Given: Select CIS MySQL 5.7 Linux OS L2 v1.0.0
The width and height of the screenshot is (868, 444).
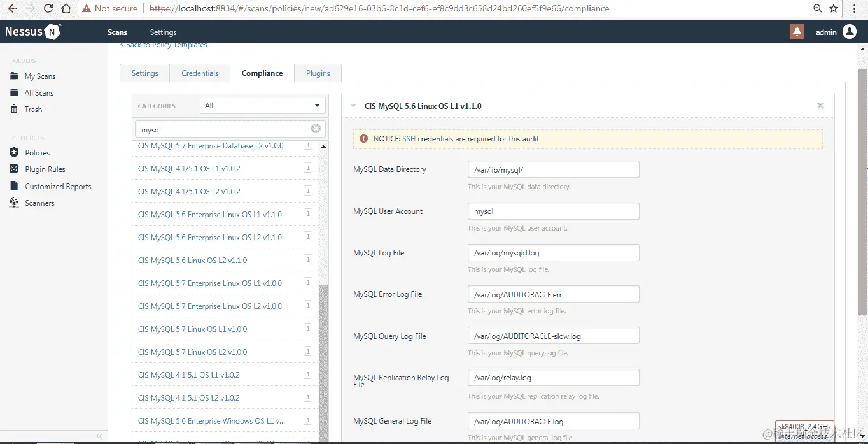Looking at the screenshot, I should [192, 352].
